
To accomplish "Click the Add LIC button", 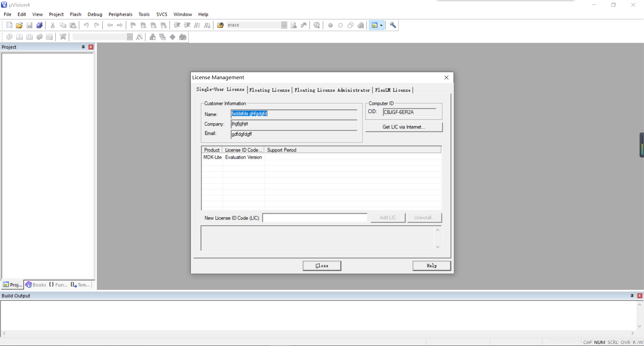I will tap(388, 217).
